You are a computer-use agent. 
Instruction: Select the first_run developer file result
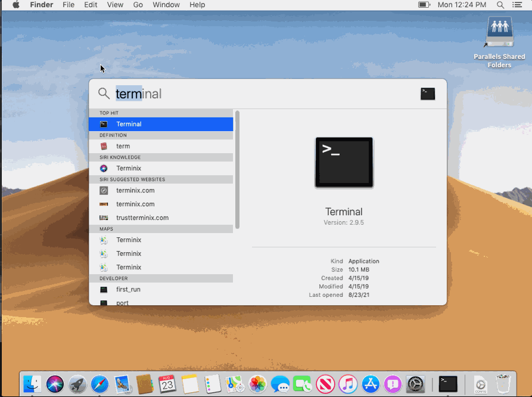tap(161, 289)
